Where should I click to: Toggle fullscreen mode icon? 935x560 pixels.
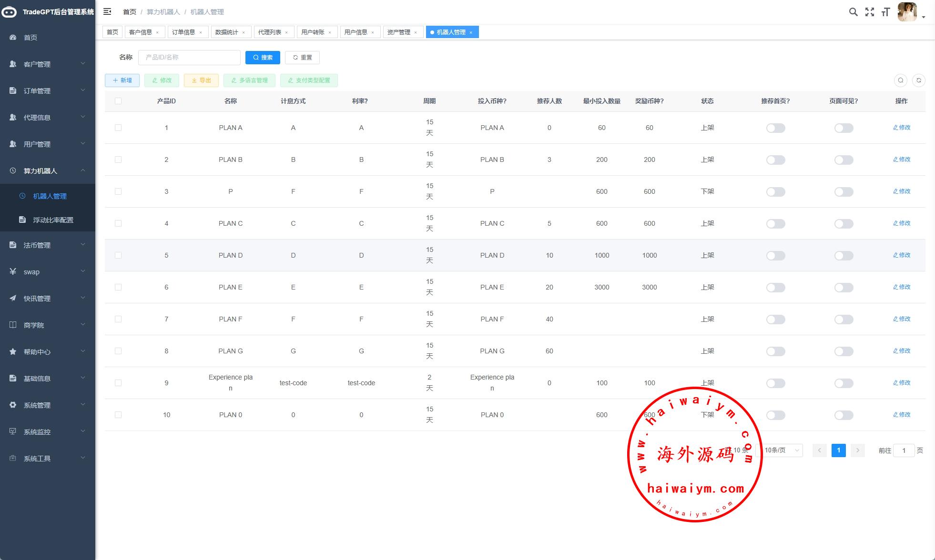870,12
